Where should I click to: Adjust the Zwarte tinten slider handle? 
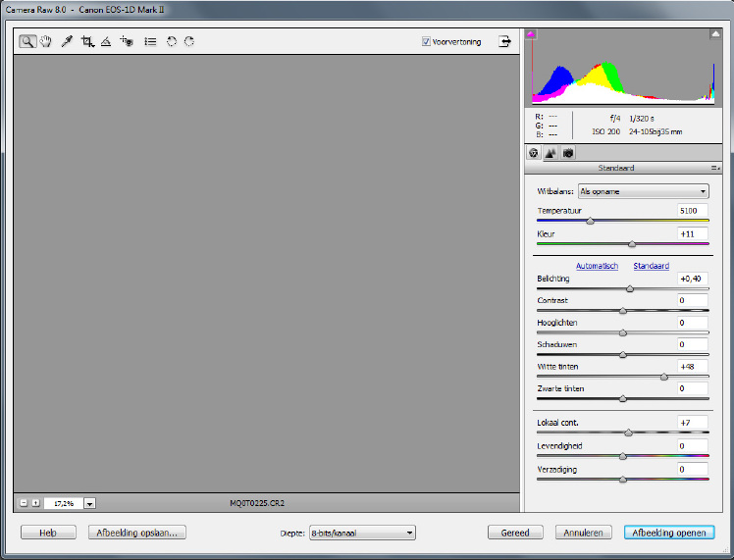(623, 399)
